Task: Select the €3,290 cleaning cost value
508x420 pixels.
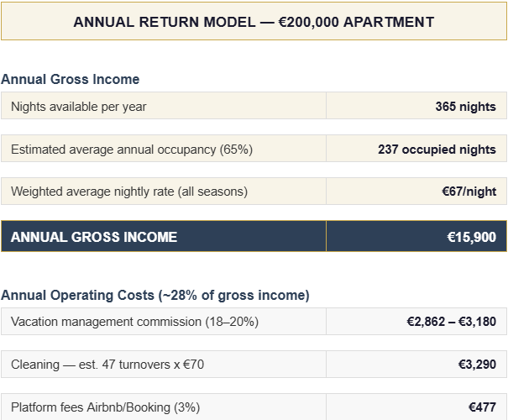Action: click(x=474, y=365)
